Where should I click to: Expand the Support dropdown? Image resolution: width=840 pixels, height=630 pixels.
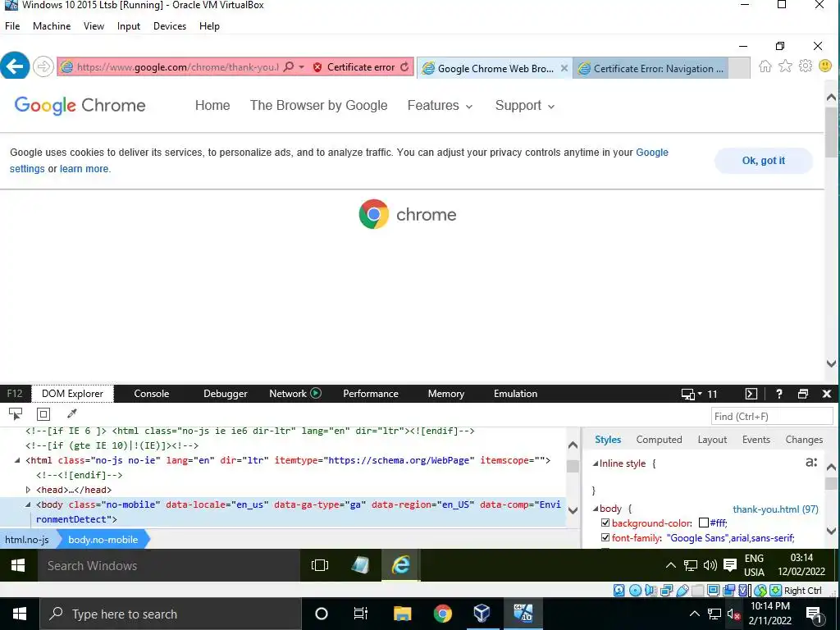524,106
